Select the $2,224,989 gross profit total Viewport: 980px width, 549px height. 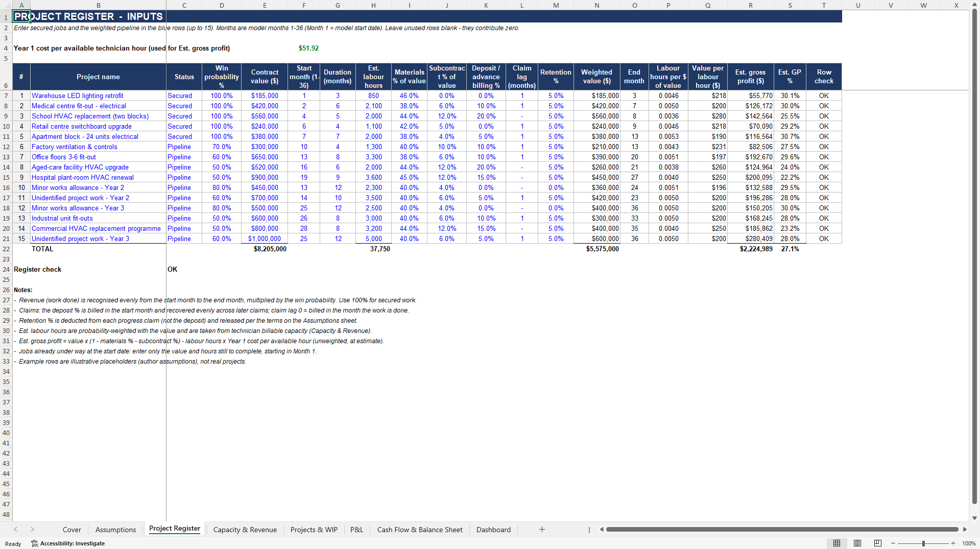pyautogui.click(x=751, y=249)
